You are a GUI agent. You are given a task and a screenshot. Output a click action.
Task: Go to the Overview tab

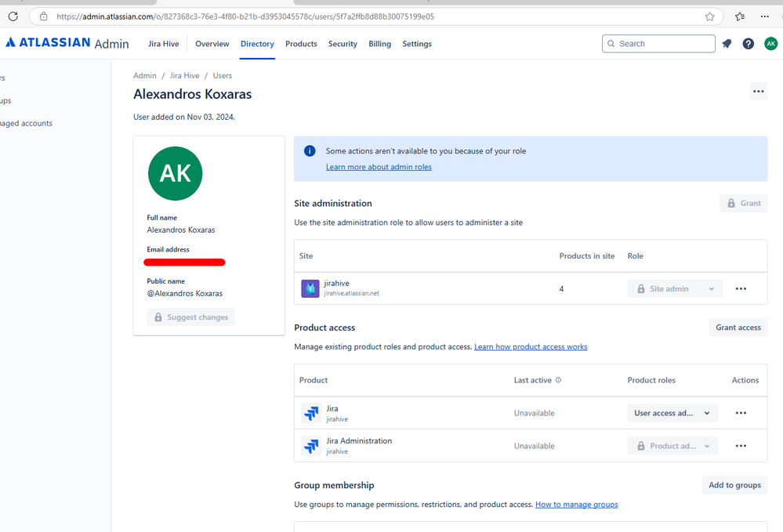point(212,44)
